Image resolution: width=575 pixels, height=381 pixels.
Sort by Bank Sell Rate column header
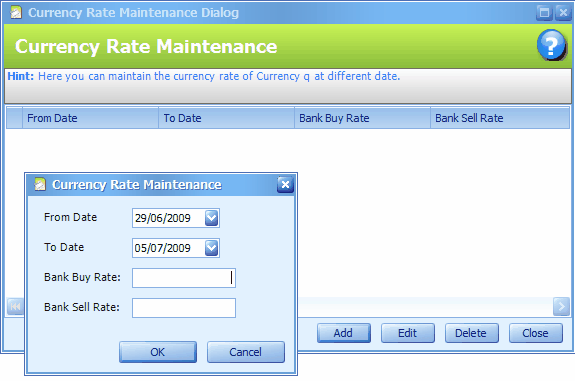[500, 118]
